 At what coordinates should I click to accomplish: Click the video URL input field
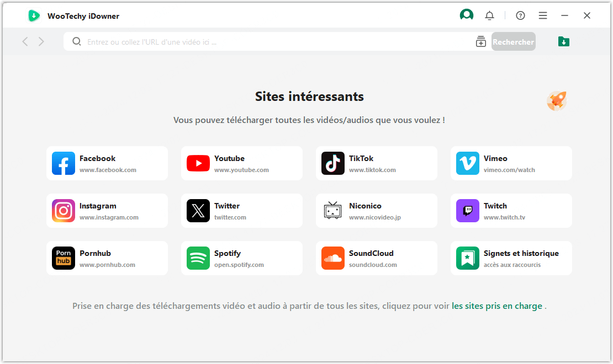point(276,42)
